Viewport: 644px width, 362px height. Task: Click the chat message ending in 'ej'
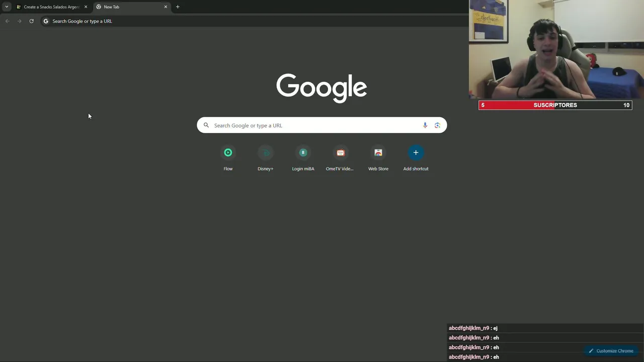[473, 328]
